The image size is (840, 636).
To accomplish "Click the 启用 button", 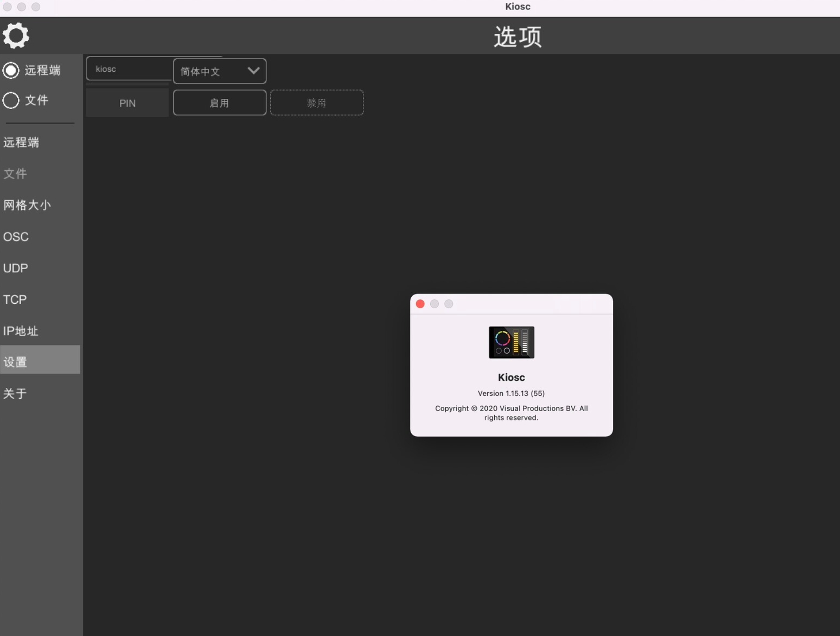I will 220,103.
